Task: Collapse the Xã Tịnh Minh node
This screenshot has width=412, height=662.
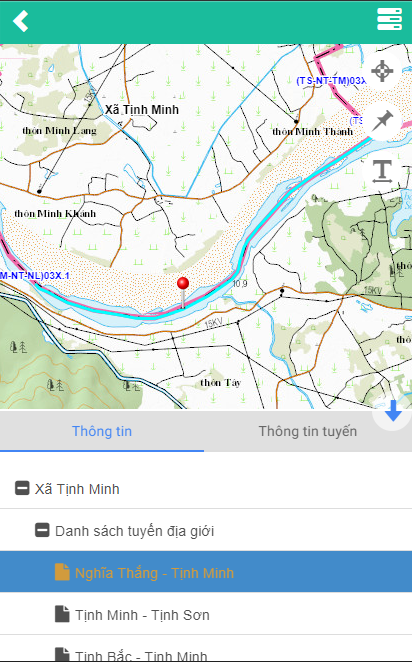Action: click(22, 488)
